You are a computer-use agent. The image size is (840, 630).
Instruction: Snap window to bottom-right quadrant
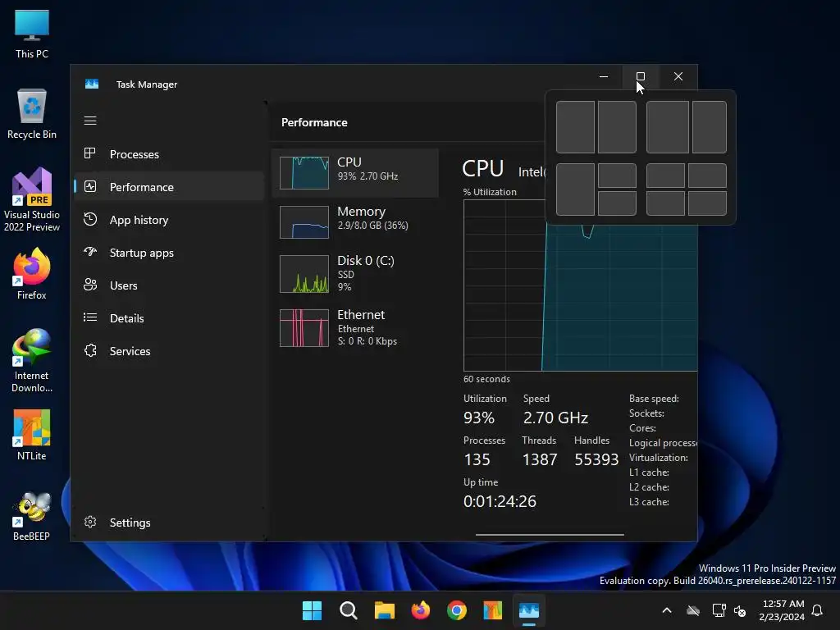[x=707, y=203]
